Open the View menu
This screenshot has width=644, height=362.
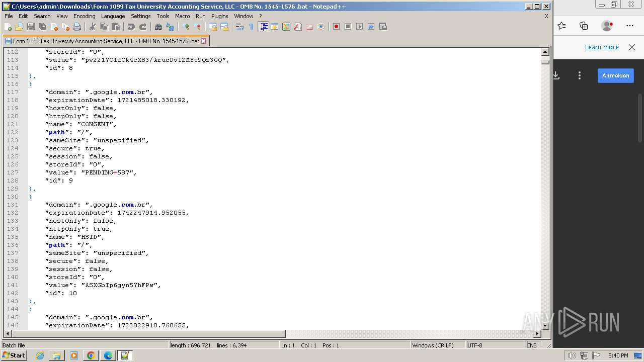click(62, 16)
